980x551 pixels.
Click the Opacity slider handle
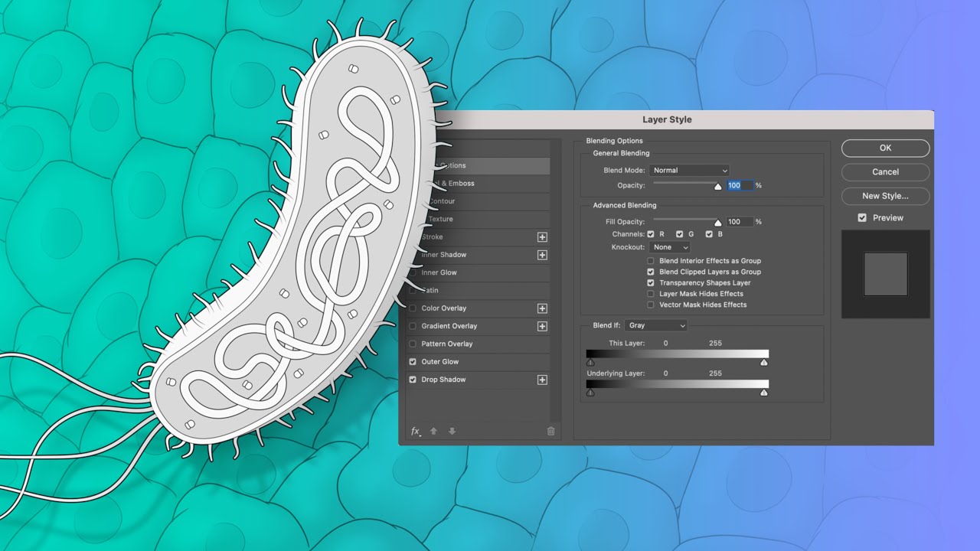point(718,186)
